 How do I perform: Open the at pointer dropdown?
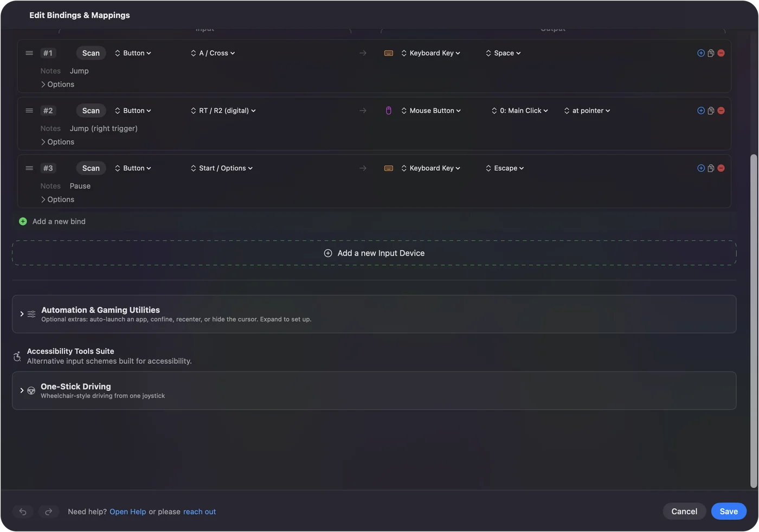(x=587, y=111)
